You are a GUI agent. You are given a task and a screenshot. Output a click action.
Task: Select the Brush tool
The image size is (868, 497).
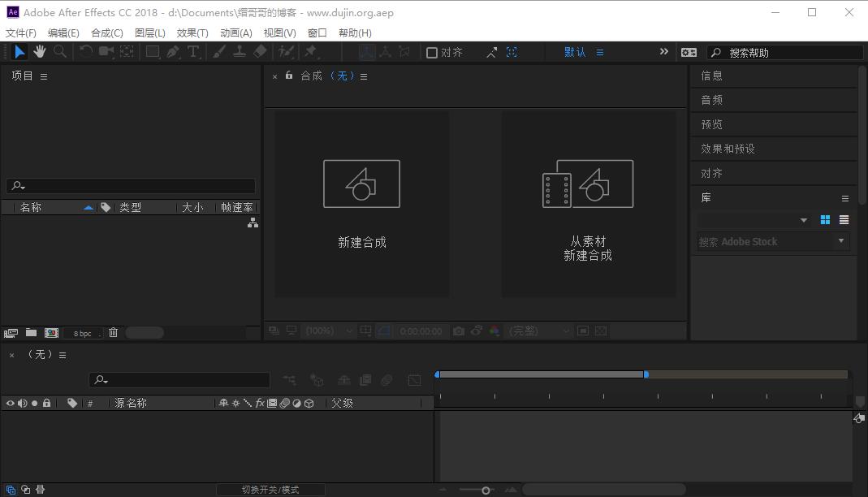tap(219, 52)
